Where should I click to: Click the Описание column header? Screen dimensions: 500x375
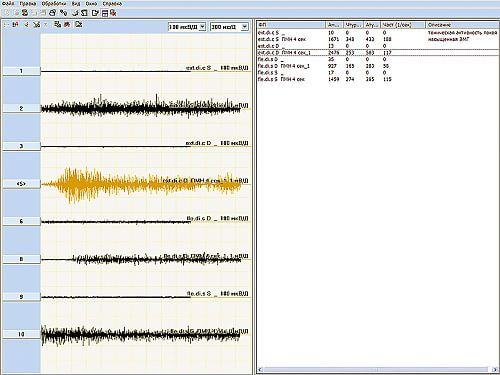(462, 25)
